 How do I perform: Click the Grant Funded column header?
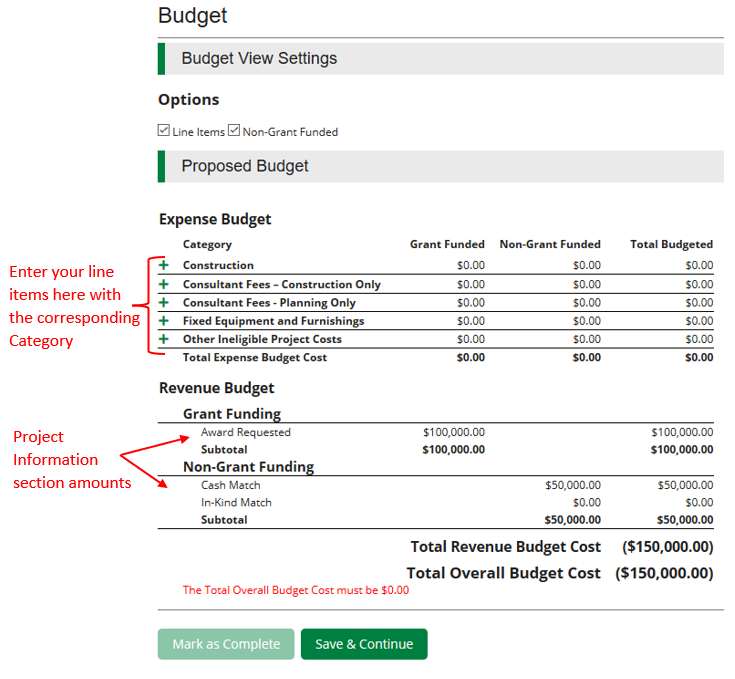point(447,244)
